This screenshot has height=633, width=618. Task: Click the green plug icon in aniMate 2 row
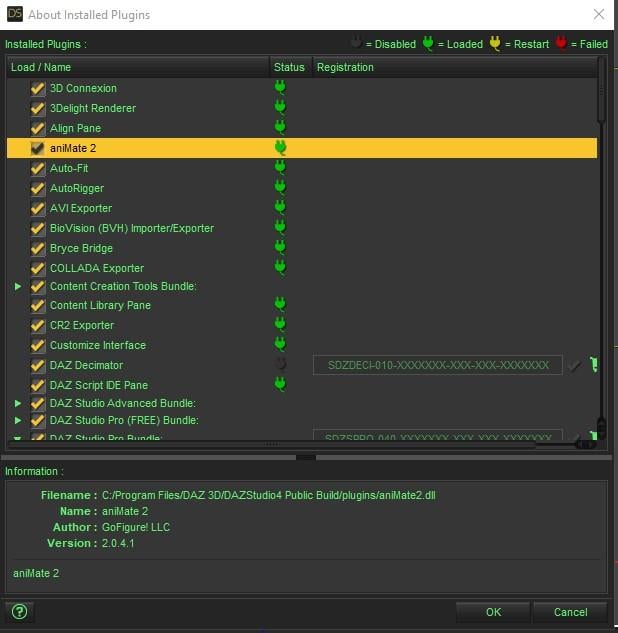pyautogui.click(x=280, y=148)
